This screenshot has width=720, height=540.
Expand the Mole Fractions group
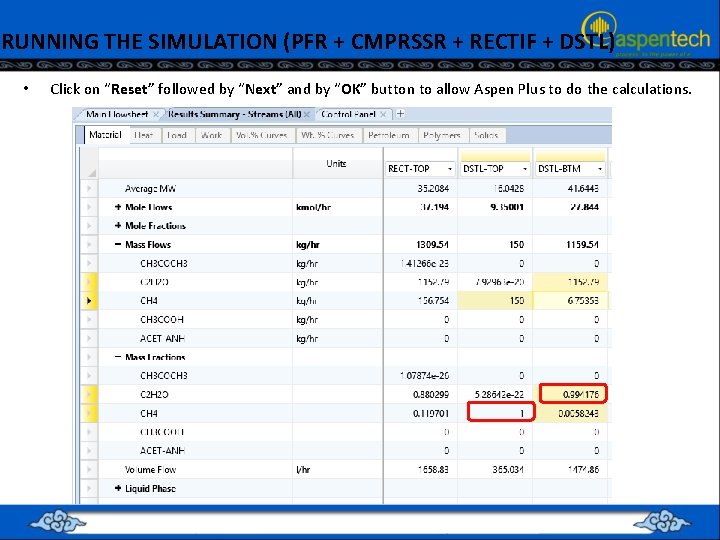(118, 225)
